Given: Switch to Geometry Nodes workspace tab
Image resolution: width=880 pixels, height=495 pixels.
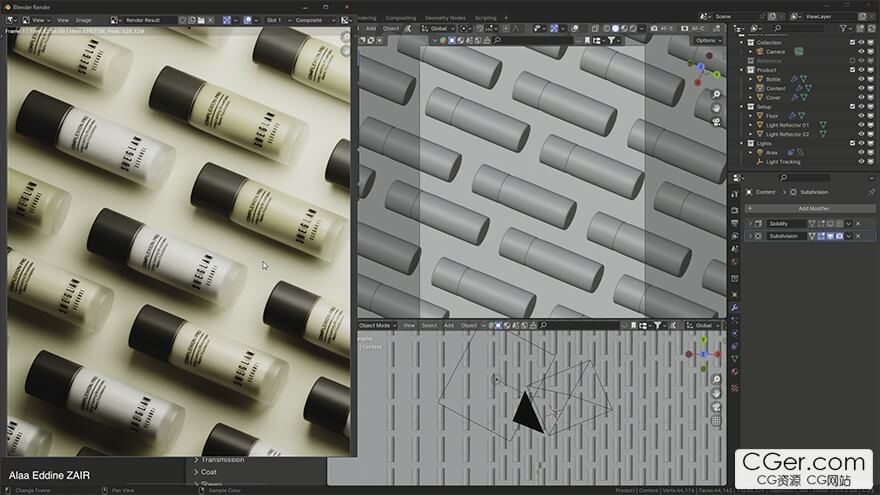Looking at the screenshot, I should tap(445, 18).
